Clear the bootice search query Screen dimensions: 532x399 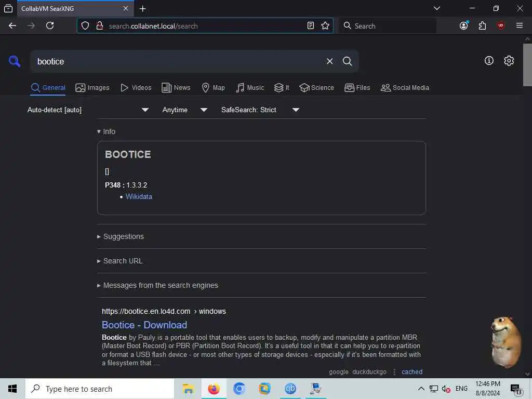329,61
